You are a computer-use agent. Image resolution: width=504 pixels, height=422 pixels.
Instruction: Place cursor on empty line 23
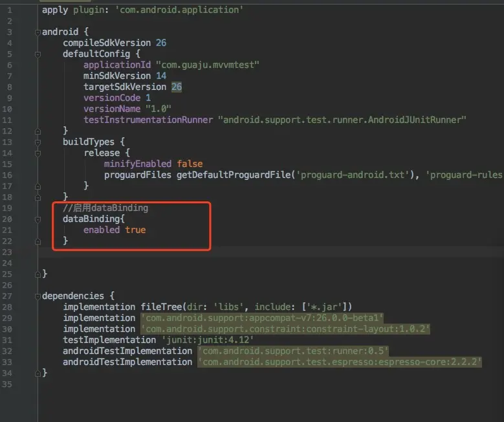click(271, 252)
